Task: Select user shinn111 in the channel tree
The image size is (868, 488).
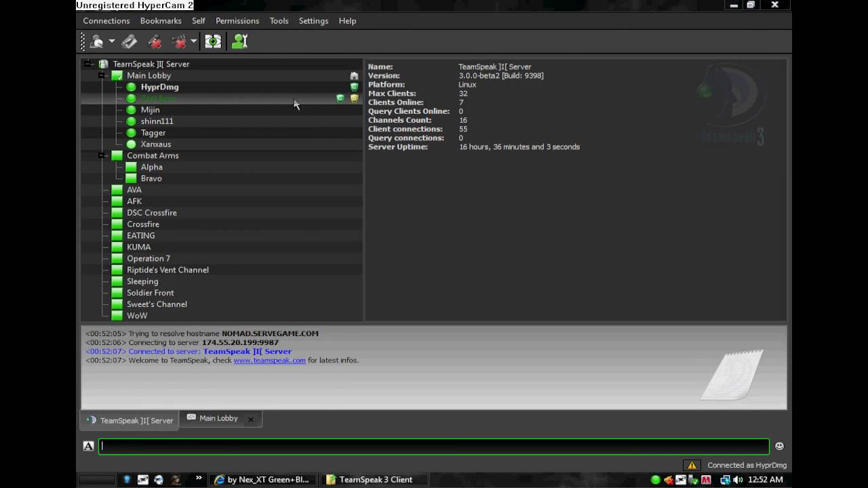Action: [x=157, y=121]
